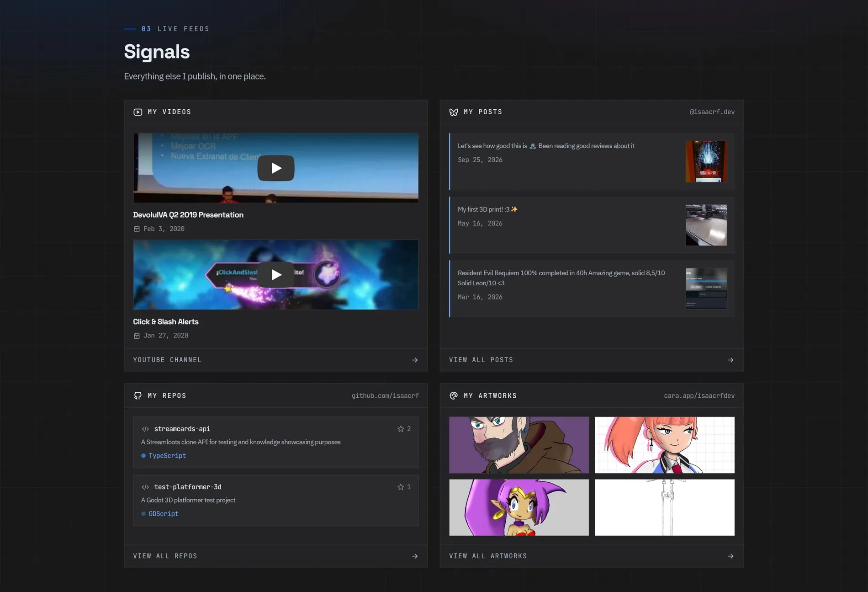Open the purple-haired genie artwork
This screenshot has height=592, width=868.
[x=519, y=507]
